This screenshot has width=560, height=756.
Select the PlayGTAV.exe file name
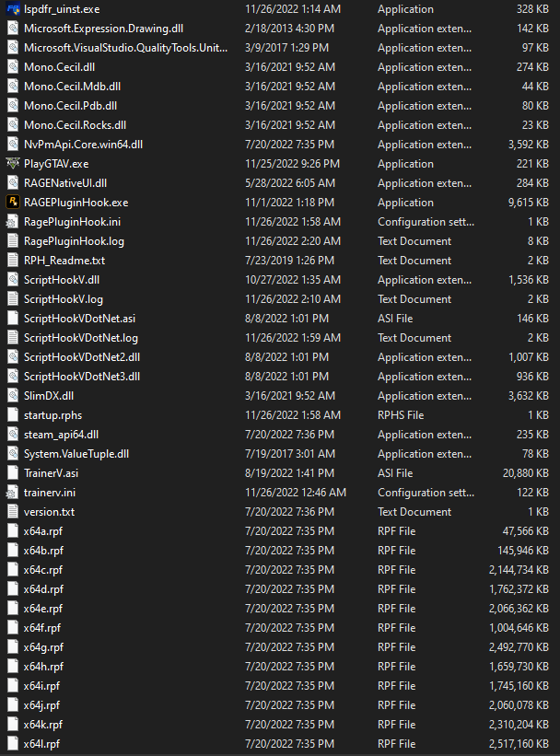pyautogui.click(x=56, y=164)
